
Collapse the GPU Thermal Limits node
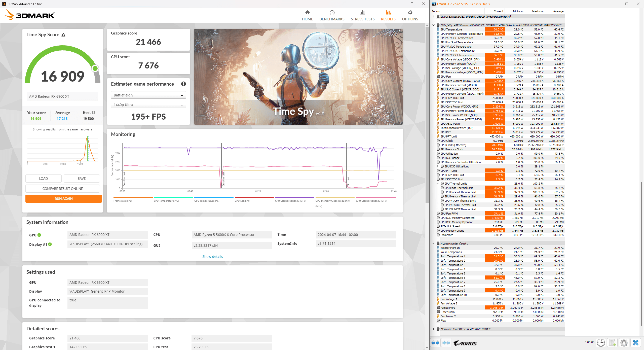pyautogui.click(x=438, y=184)
